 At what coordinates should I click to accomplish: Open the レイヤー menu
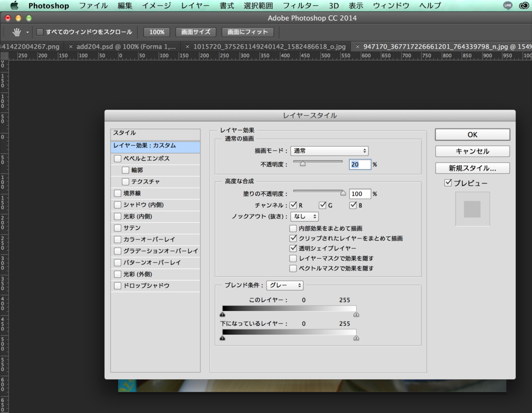click(x=195, y=5)
